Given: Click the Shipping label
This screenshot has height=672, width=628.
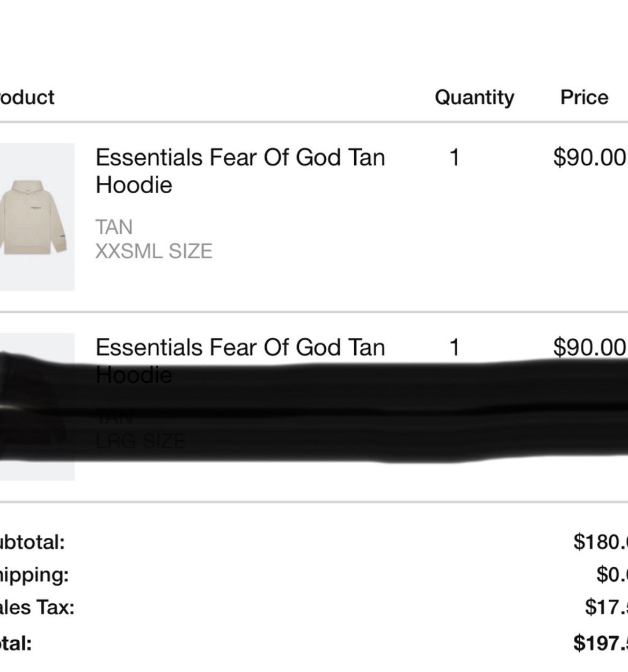Looking at the screenshot, I should 34,575.
